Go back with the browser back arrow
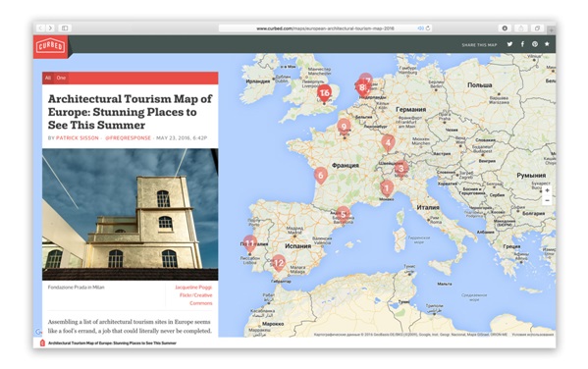Screen dimensions: 588x369 click(x=40, y=28)
